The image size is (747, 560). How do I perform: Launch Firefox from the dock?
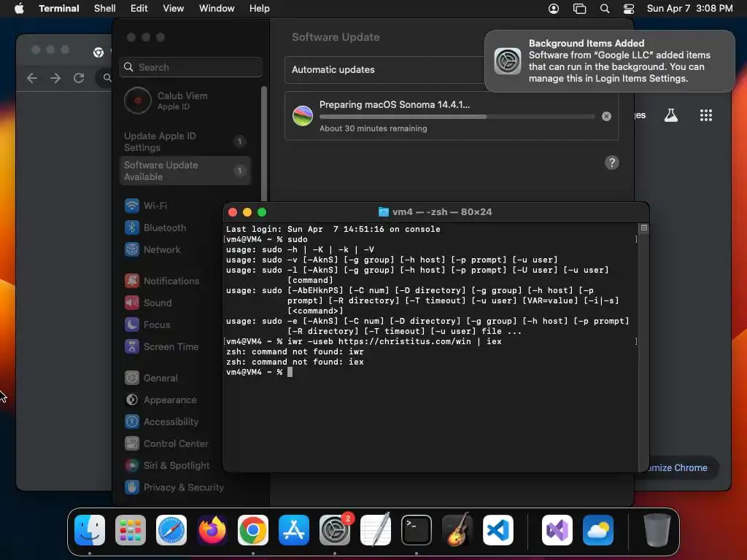point(212,530)
